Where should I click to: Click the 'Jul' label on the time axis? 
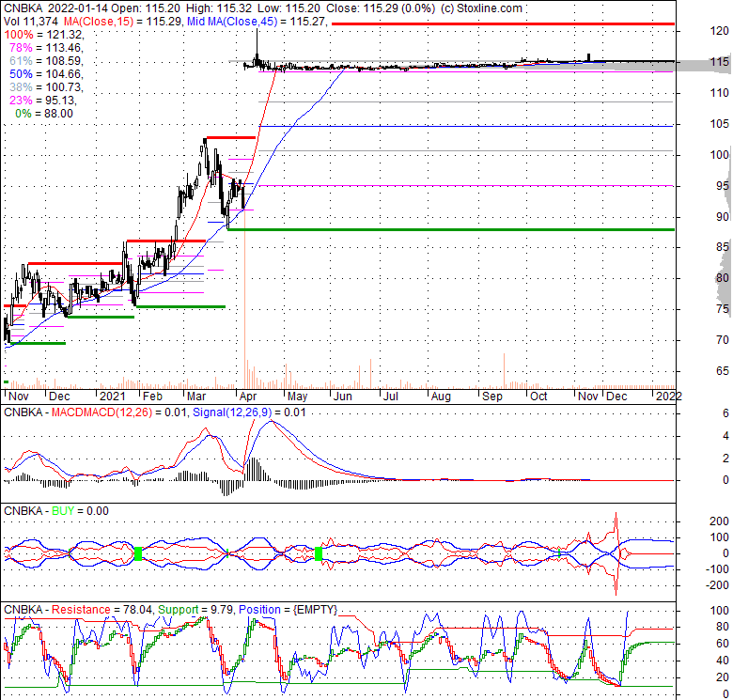[390, 397]
